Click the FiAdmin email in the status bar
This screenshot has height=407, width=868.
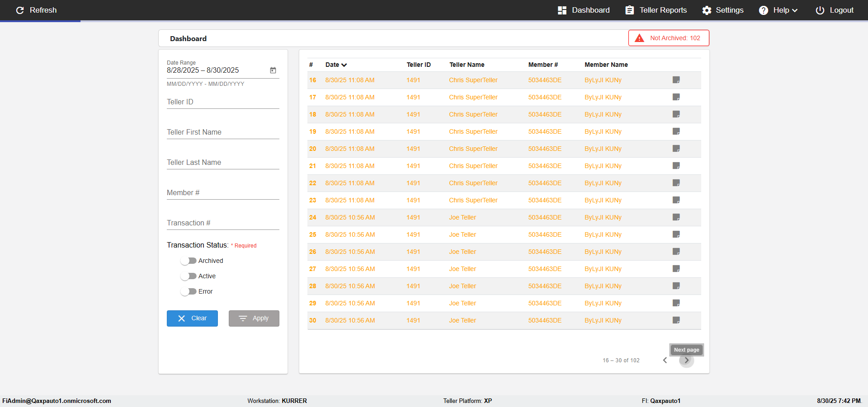point(57,401)
